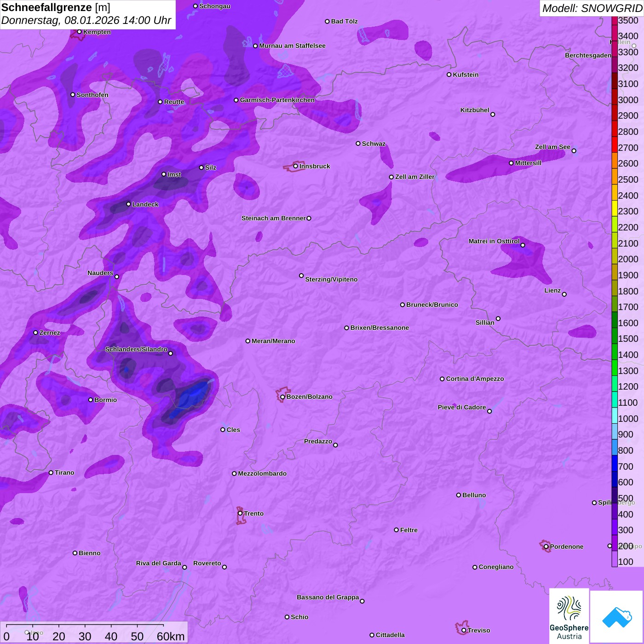Click the 'Schneefallgrenze [m]' title

56,7
